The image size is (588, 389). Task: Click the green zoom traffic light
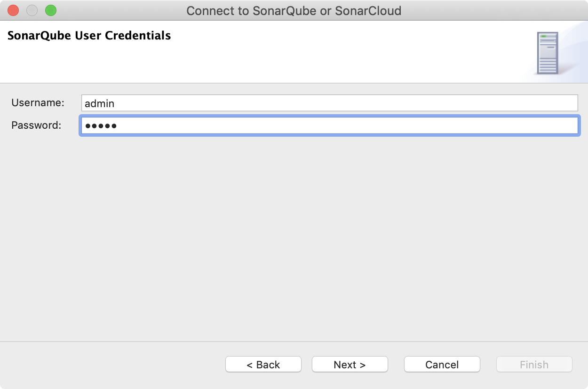(x=51, y=10)
